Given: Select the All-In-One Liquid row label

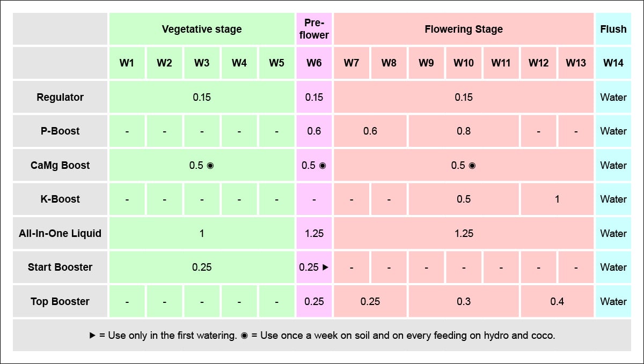Looking at the screenshot, I should 60,234.
